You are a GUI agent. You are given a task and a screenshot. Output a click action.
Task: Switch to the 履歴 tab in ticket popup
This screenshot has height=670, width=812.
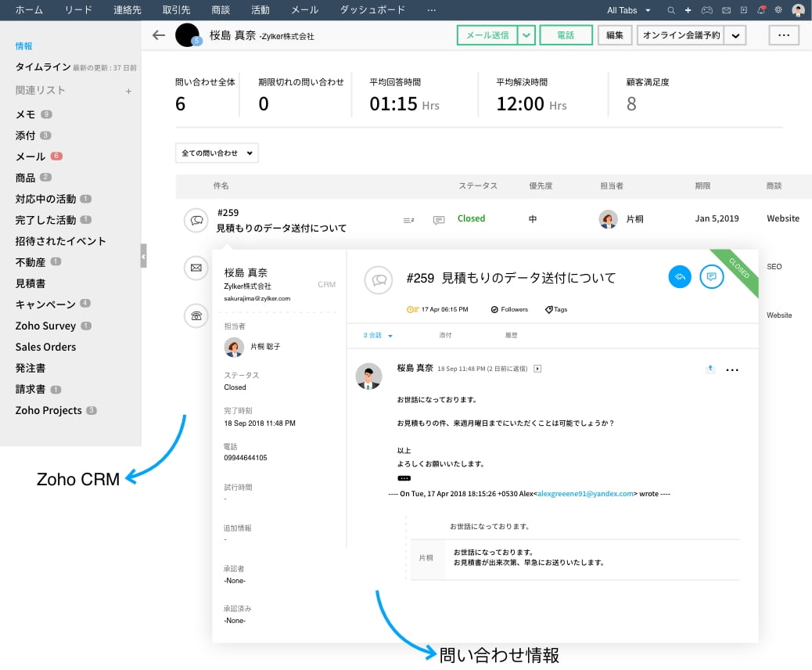pyautogui.click(x=511, y=335)
